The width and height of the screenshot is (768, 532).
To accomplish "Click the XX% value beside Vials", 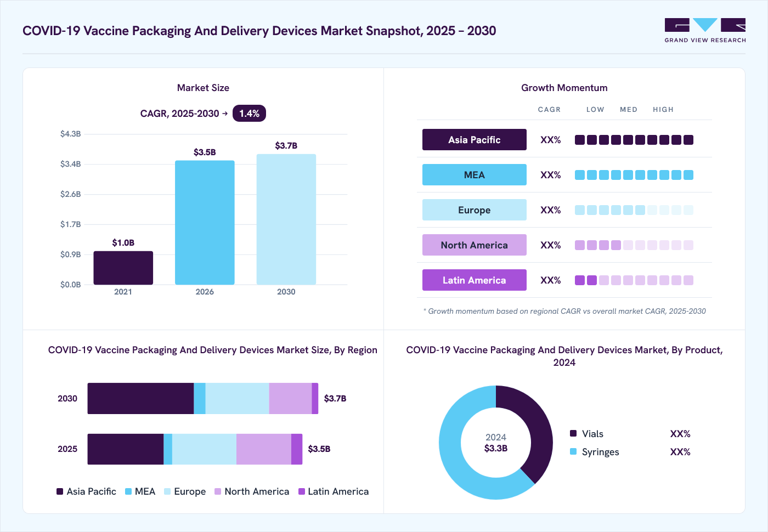I will [680, 434].
